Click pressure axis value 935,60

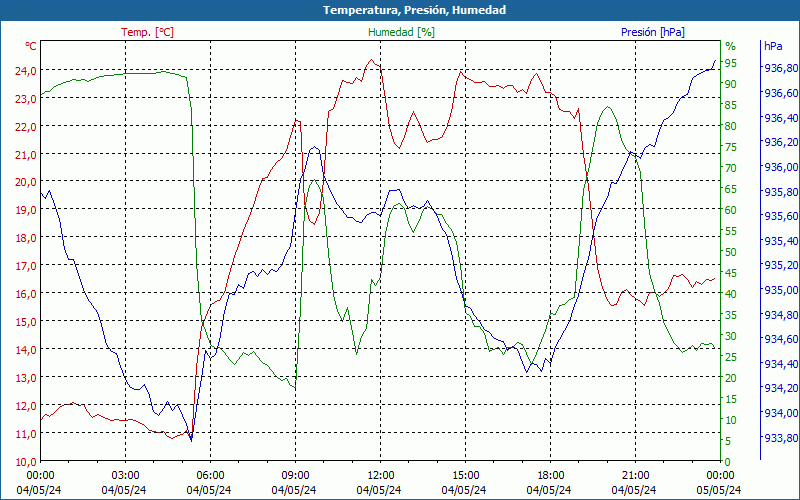coord(781,216)
